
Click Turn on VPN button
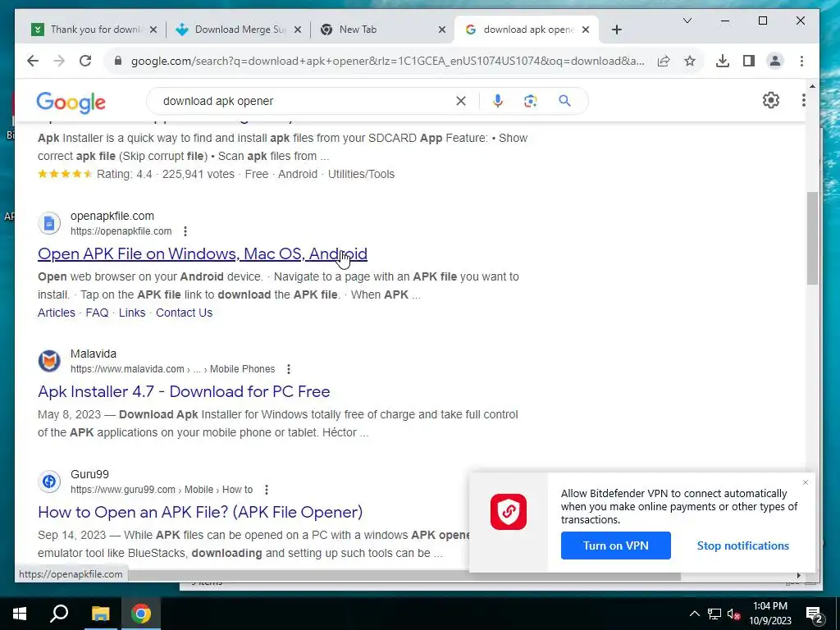[x=615, y=546]
